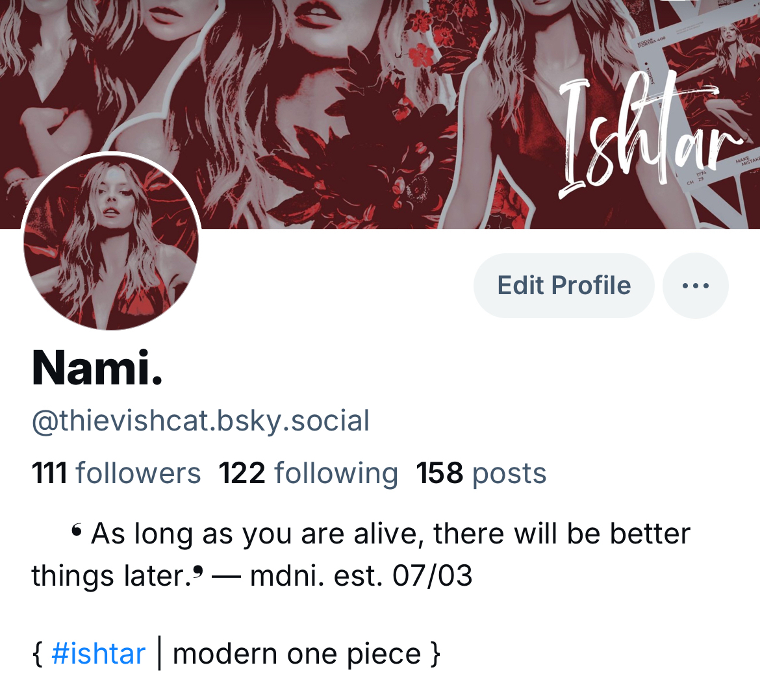Select the @thievishcat.bsky.social handle

pos(201,421)
